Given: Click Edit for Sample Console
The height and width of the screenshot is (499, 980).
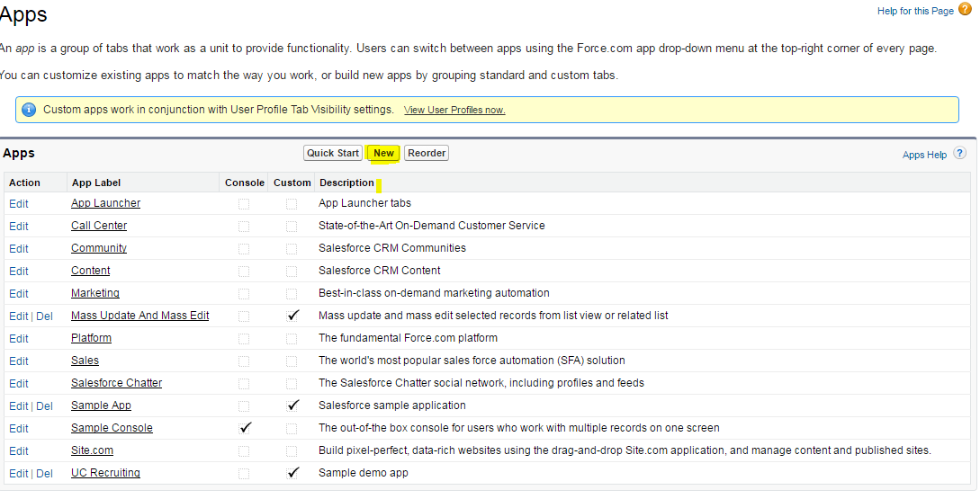Looking at the screenshot, I should [x=19, y=429].
